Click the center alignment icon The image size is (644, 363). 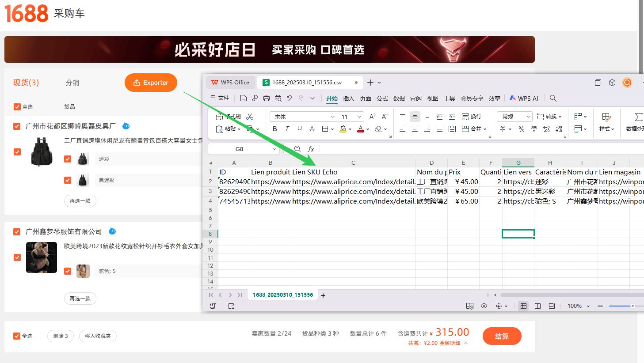click(415, 129)
